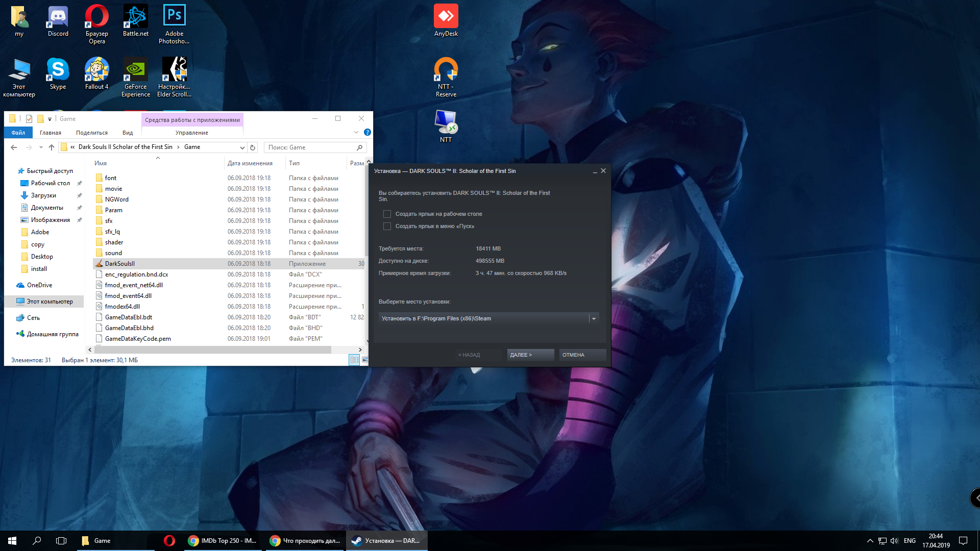Toggle the quick access toolbar checkmark
The width and height of the screenshot is (980, 551).
tap(29, 119)
